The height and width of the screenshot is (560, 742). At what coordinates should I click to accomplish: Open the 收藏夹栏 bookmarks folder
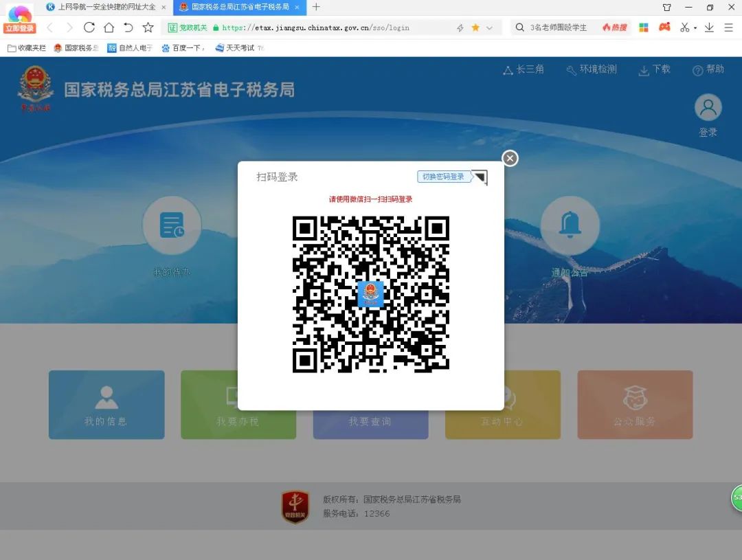coord(27,48)
